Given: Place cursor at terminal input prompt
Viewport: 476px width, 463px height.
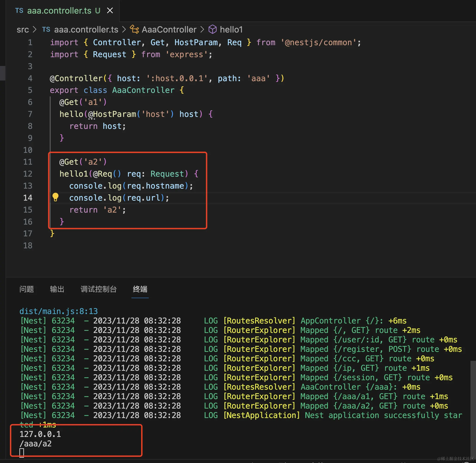Looking at the screenshot, I should click(22, 453).
